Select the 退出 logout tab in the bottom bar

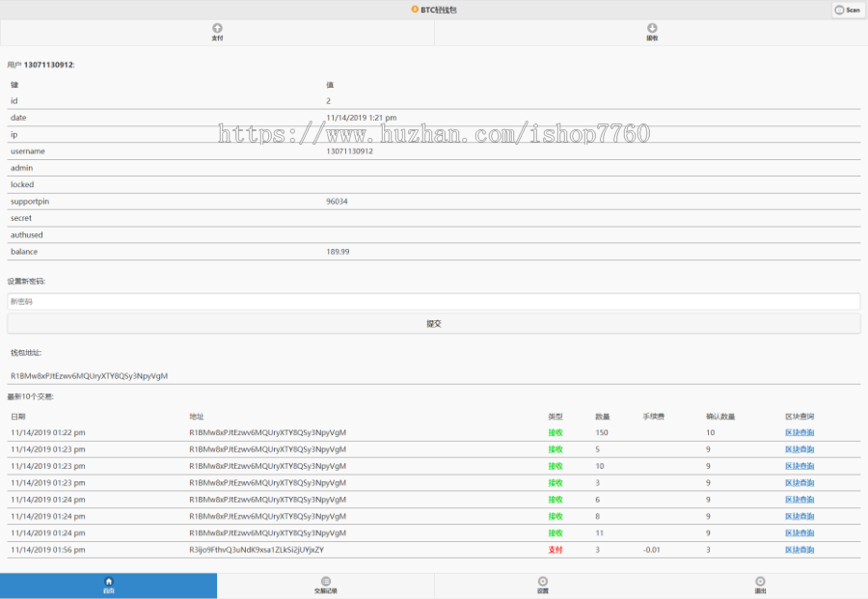tap(760, 585)
